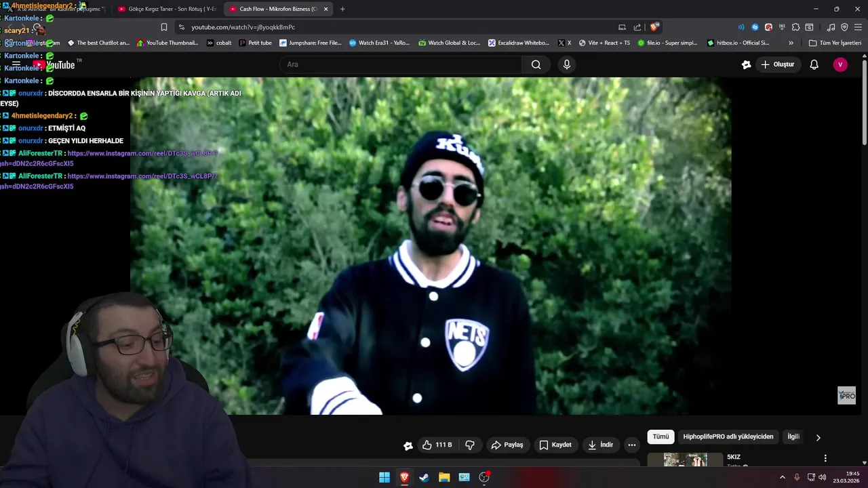Open YouTube notifications bell
The image size is (868, 488).
coord(814,64)
